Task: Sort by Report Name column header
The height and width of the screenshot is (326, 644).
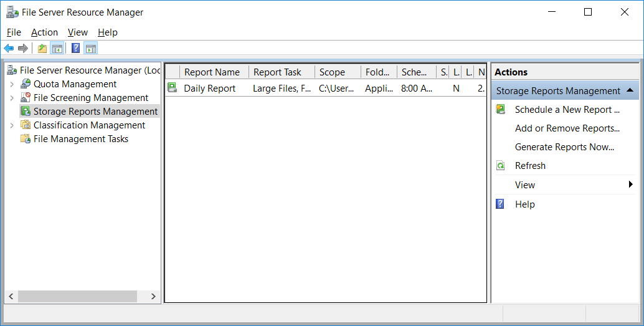Action: (x=214, y=72)
